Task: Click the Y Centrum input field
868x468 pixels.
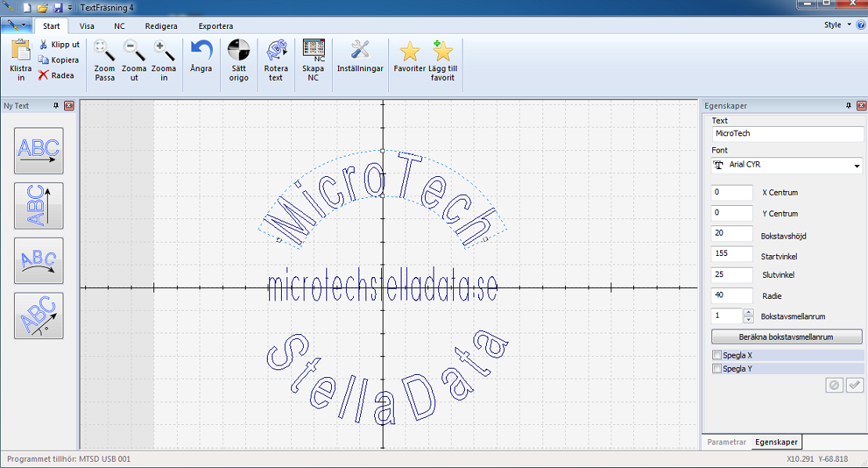Action: (x=732, y=213)
